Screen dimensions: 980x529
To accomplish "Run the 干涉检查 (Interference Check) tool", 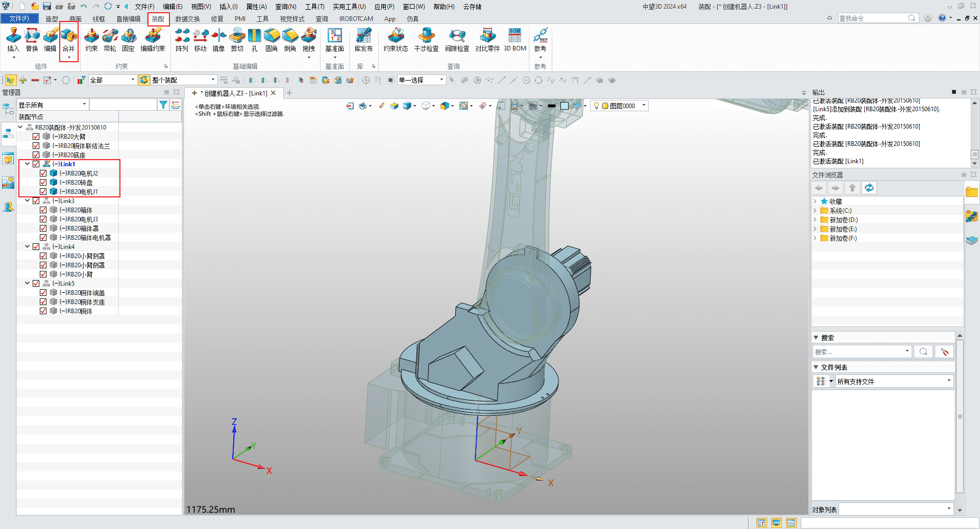I will tap(426, 40).
